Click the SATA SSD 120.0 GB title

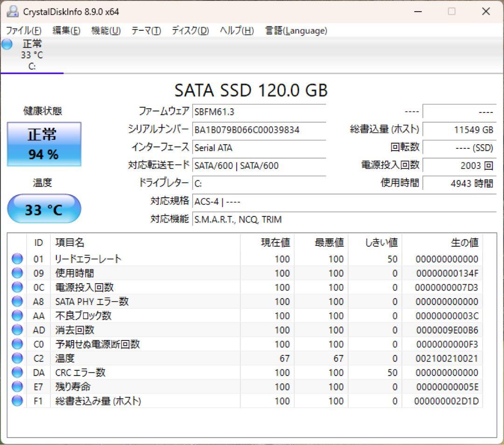point(251,90)
